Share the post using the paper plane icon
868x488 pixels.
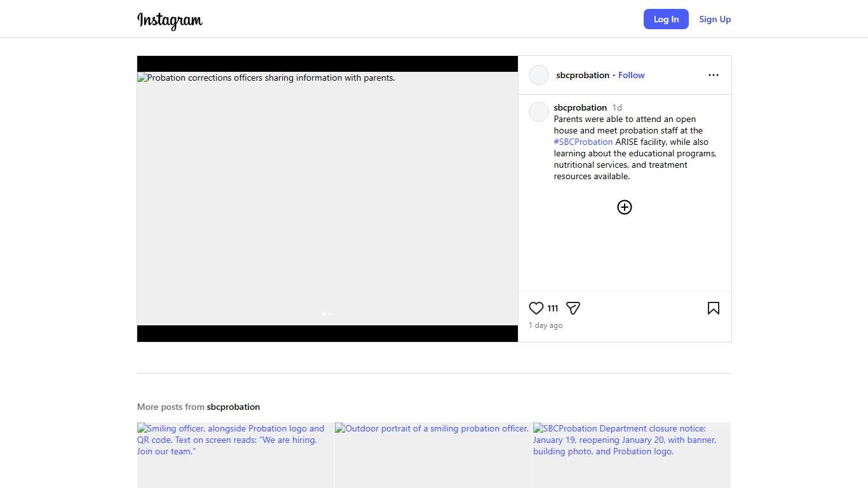click(x=573, y=308)
